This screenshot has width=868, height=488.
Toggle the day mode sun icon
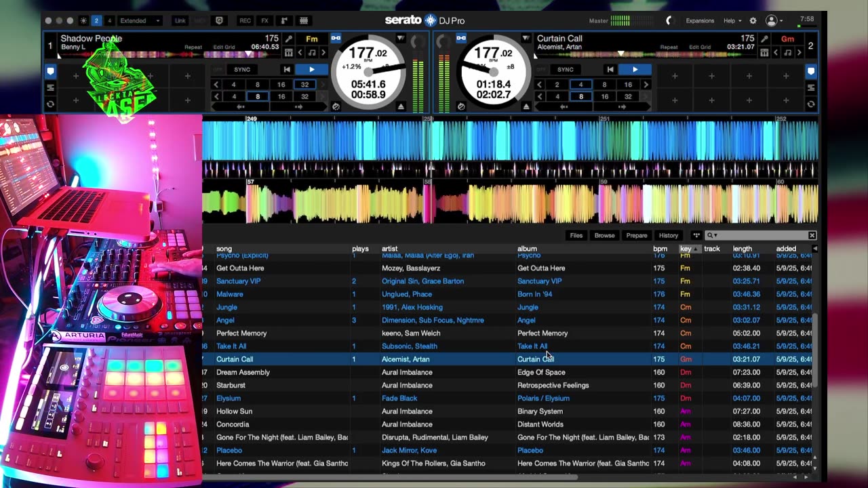83,20
